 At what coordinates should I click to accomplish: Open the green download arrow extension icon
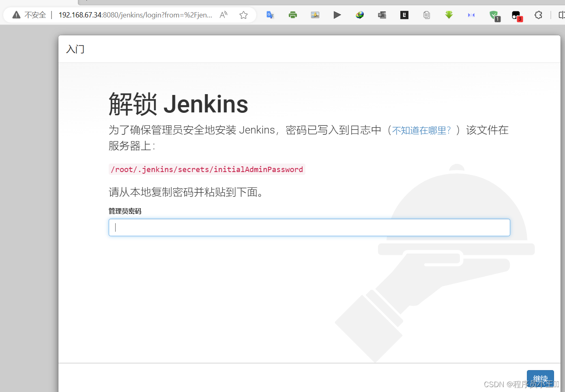(449, 15)
